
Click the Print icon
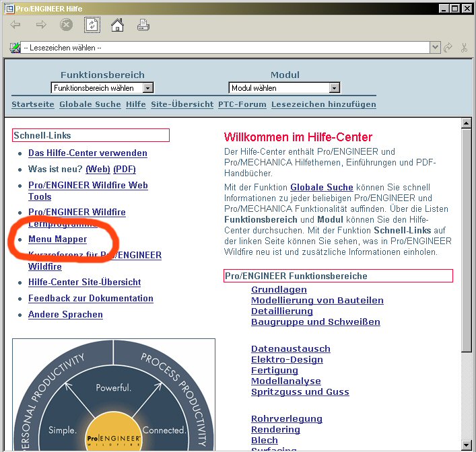click(x=143, y=25)
